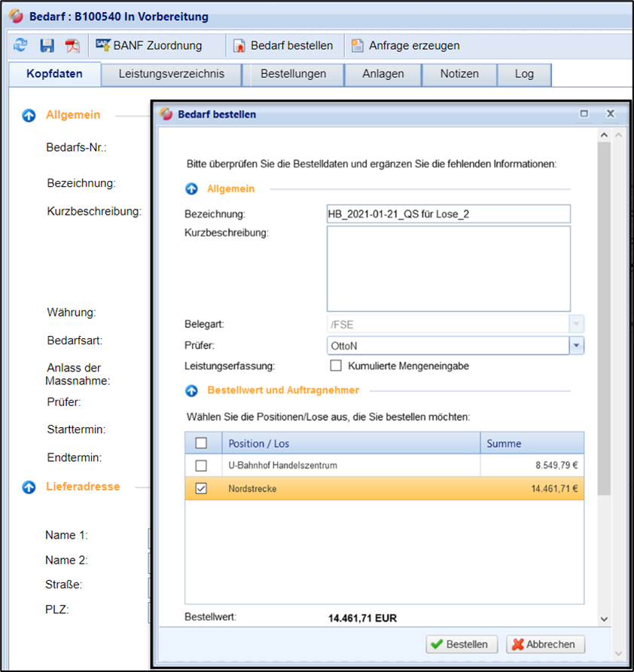The image size is (634, 672).
Task: Click the refresh icon in the toolbar
Action: tap(21, 46)
